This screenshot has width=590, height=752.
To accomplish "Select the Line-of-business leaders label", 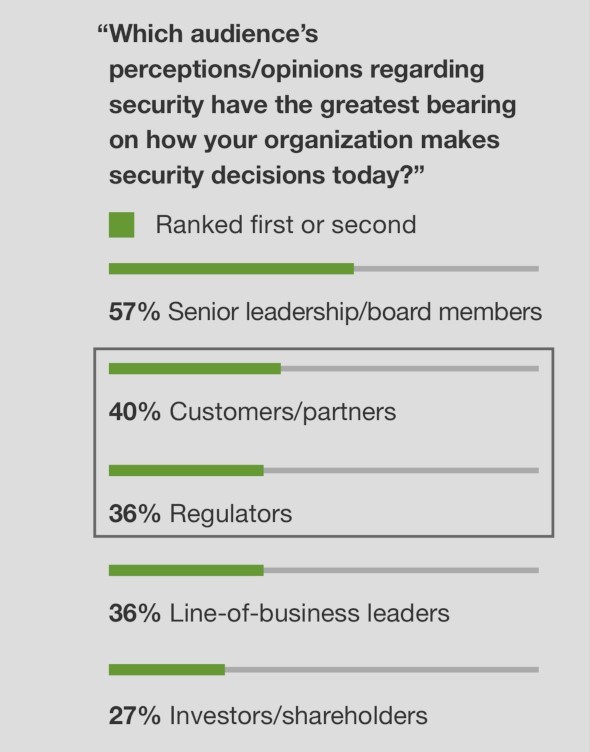I will click(x=309, y=613).
